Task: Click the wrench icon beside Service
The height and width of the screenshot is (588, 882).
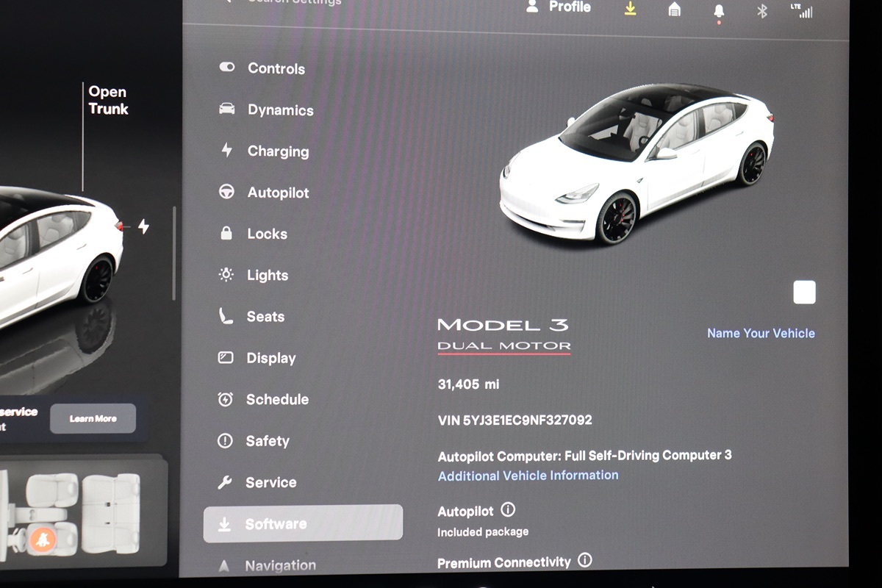Action: [x=225, y=482]
